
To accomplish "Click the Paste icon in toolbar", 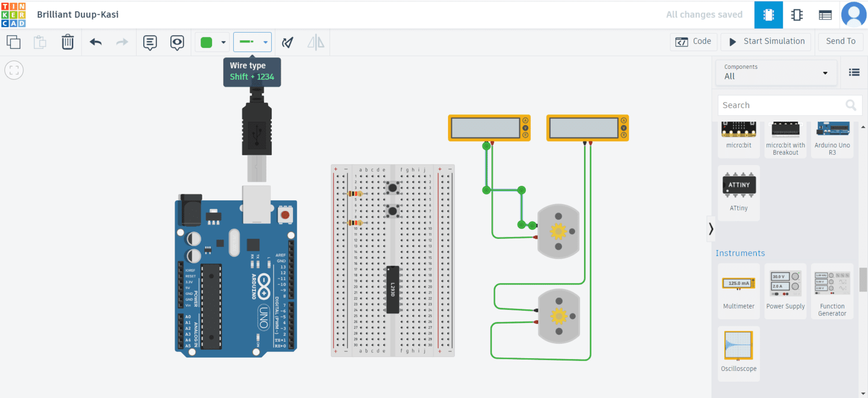I will [x=40, y=42].
